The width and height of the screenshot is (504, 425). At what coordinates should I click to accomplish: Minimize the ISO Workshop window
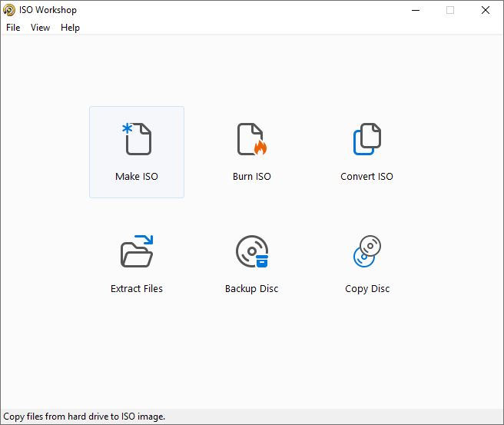(x=416, y=10)
